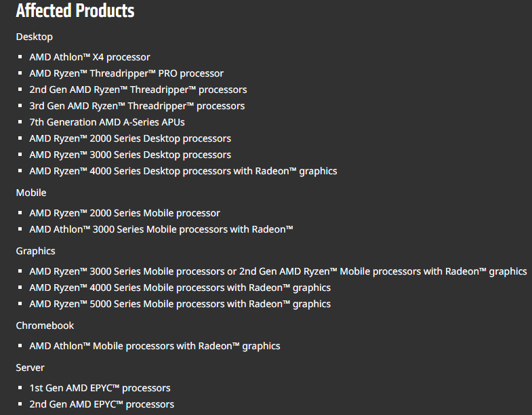Select 2nd Gen AMD Ryzen Threadripper processors
This screenshot has width=532, height=415.
point(138,90)
